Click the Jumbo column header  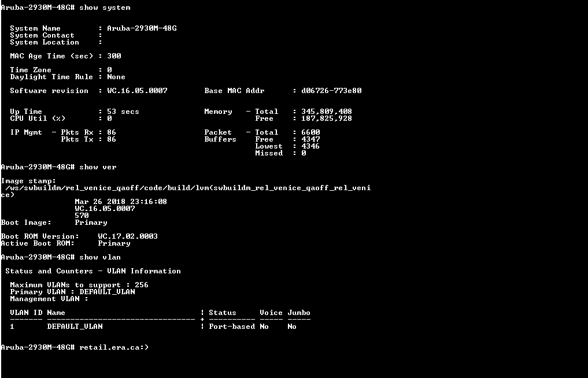[x=299, y=313]
